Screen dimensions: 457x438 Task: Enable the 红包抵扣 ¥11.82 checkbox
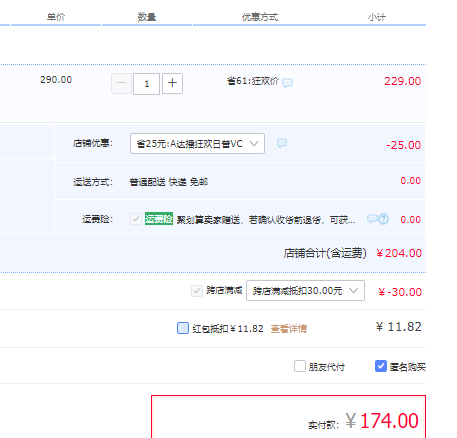183,328
